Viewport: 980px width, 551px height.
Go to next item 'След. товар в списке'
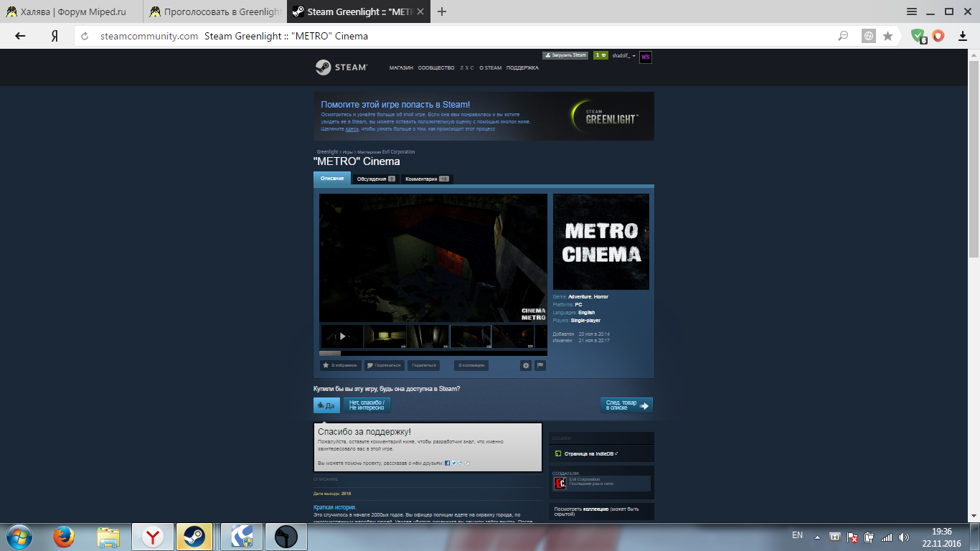point(626,405)
